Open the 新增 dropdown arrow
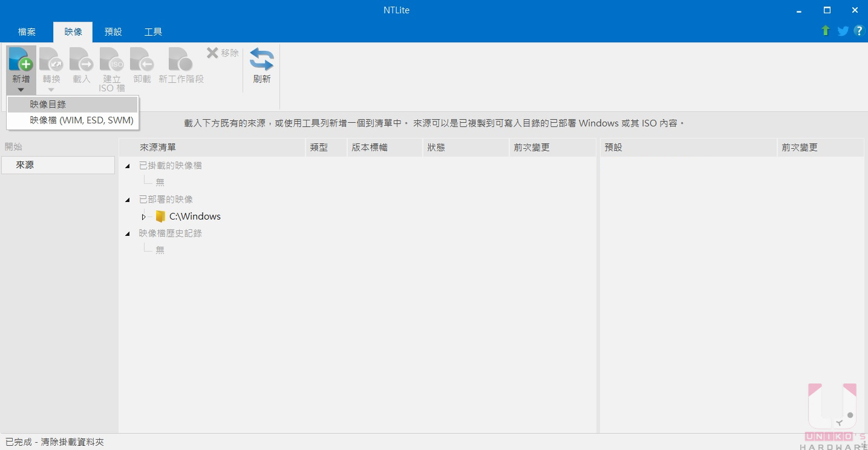 pyautogui.click(x=21, y=90)
